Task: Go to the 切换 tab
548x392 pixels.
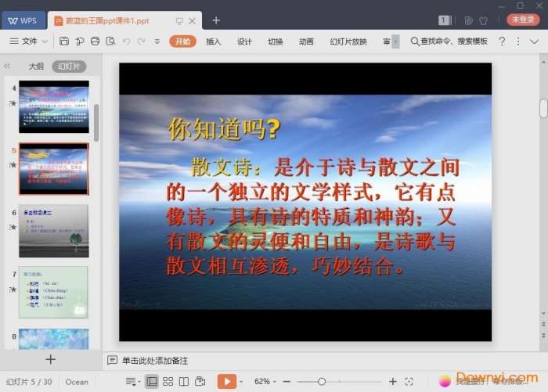Action: coord(276,41)
